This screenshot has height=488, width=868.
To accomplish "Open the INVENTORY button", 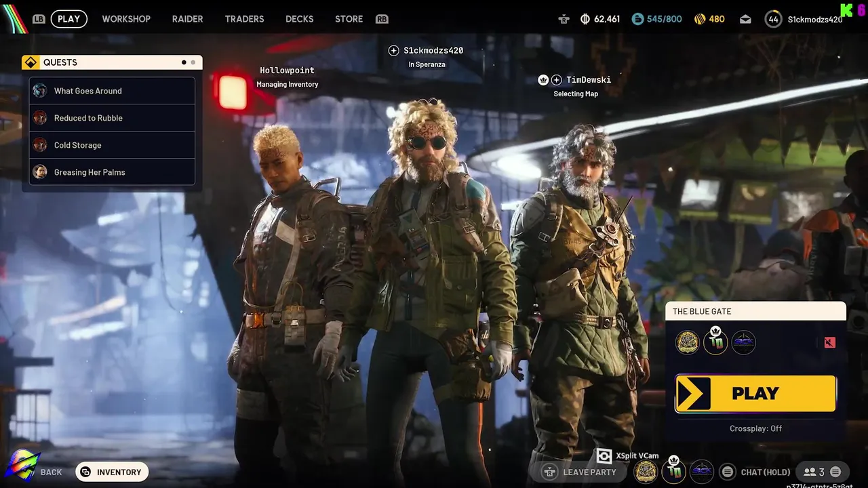I will 112,472.
